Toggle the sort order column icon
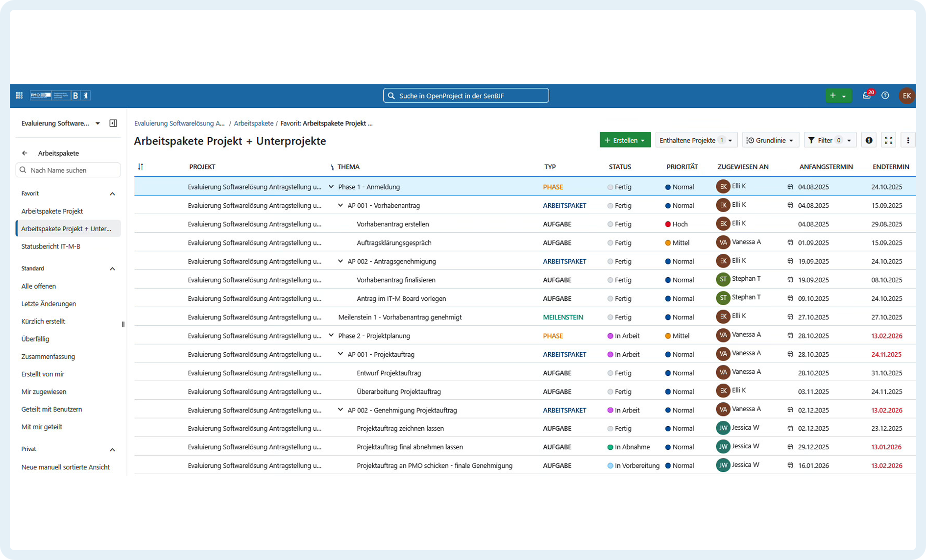Image resolution: width=926 pixels, height=560 pixels. pos(141,167)
